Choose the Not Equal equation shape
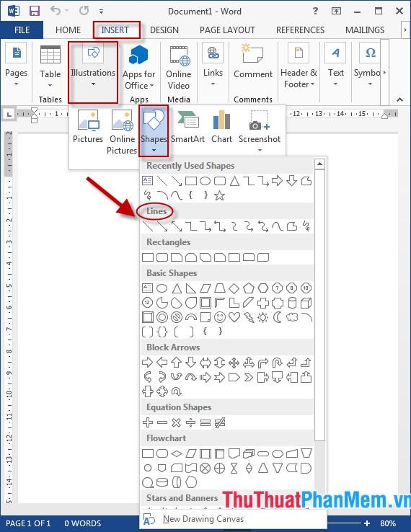Screen dimensions: 411x532 [x=220, y=422]
